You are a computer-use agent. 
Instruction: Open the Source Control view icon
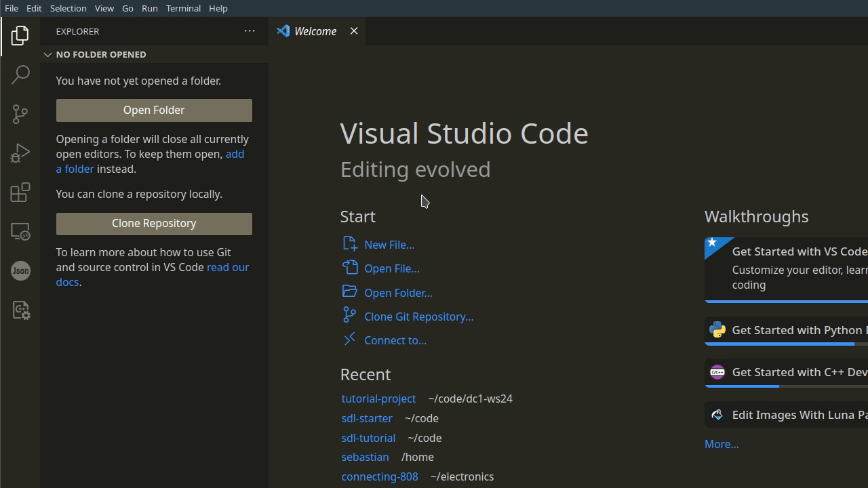coord(20,114)
